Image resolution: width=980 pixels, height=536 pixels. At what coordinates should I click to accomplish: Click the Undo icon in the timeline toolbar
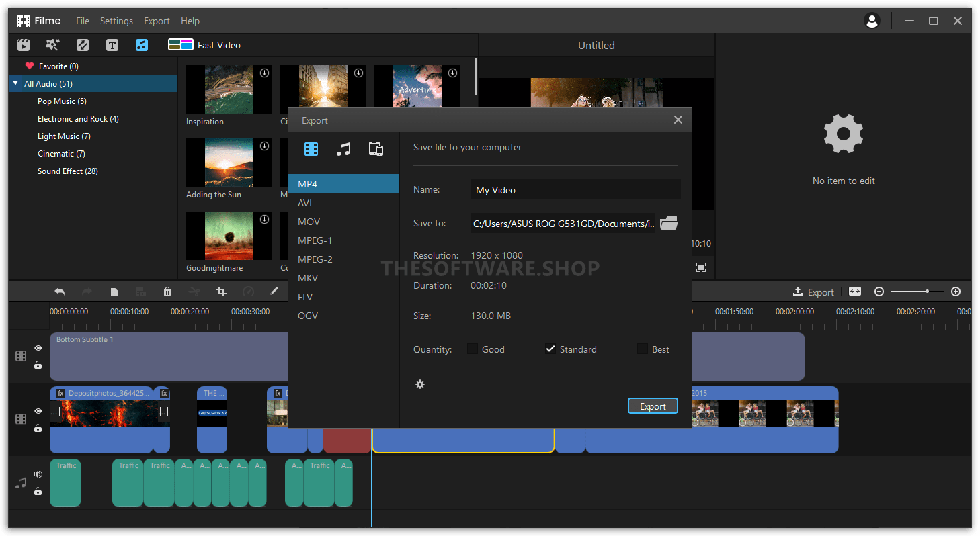click(x=59, y=292)
